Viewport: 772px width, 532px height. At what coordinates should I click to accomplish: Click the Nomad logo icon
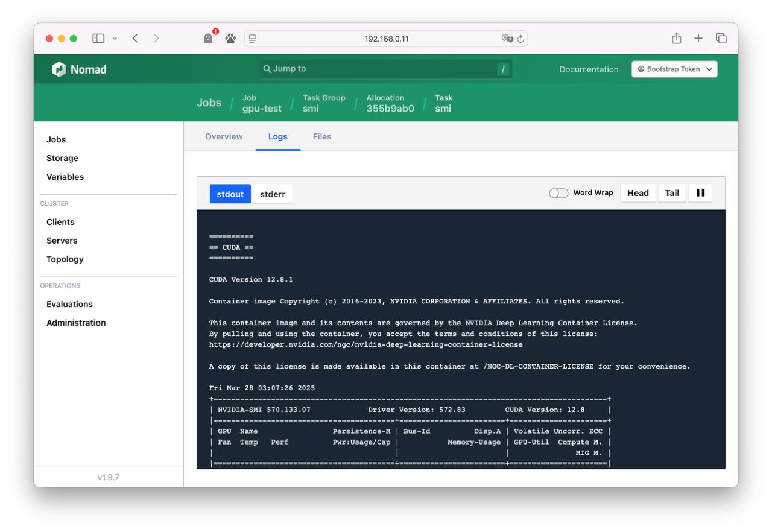tap(59, 69)
